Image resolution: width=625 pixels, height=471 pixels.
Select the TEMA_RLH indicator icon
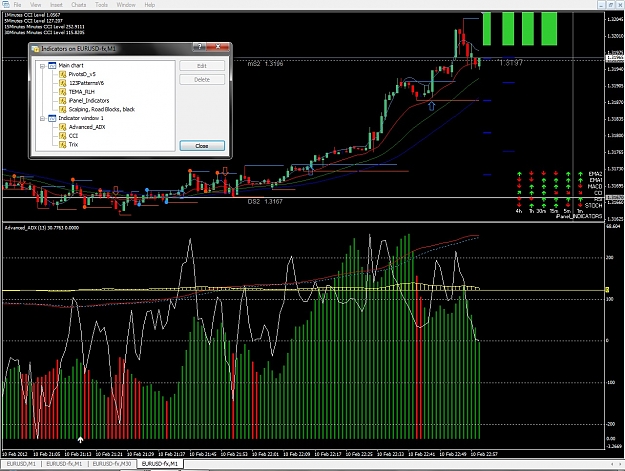[63, 92]
